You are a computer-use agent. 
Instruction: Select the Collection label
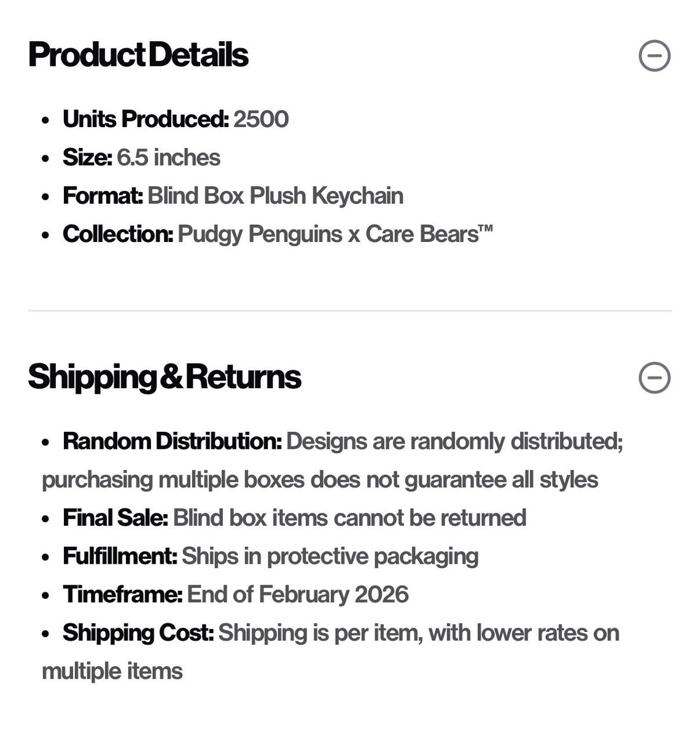[118, 234]
